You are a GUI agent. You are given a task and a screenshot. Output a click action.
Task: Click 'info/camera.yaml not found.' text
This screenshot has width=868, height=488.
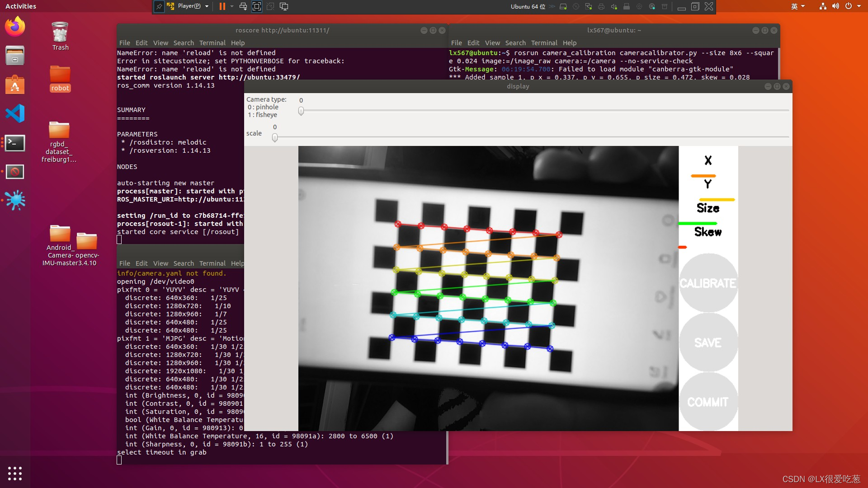coord(171,273)
